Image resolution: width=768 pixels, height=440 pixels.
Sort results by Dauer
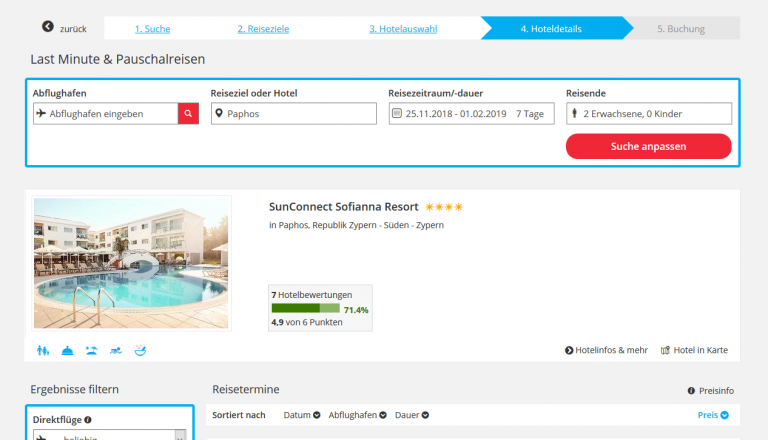click(x=412, y=415)
